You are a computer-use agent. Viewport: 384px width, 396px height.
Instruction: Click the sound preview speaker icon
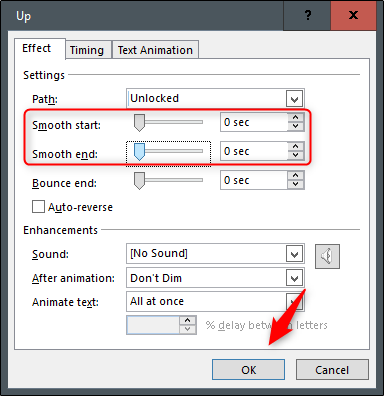tap(327, 256)
